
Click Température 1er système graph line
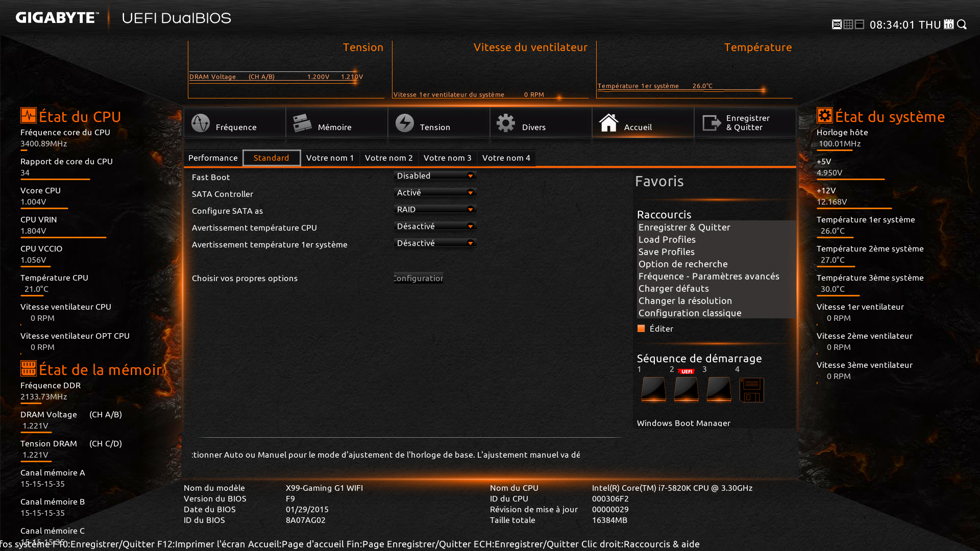click(655, 86)
